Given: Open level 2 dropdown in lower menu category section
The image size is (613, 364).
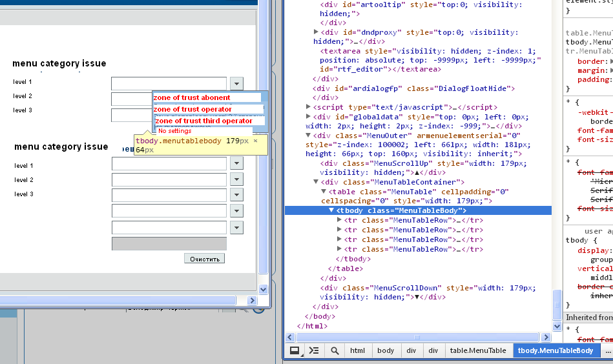Looking at the screenshot, I should [236, 179].
